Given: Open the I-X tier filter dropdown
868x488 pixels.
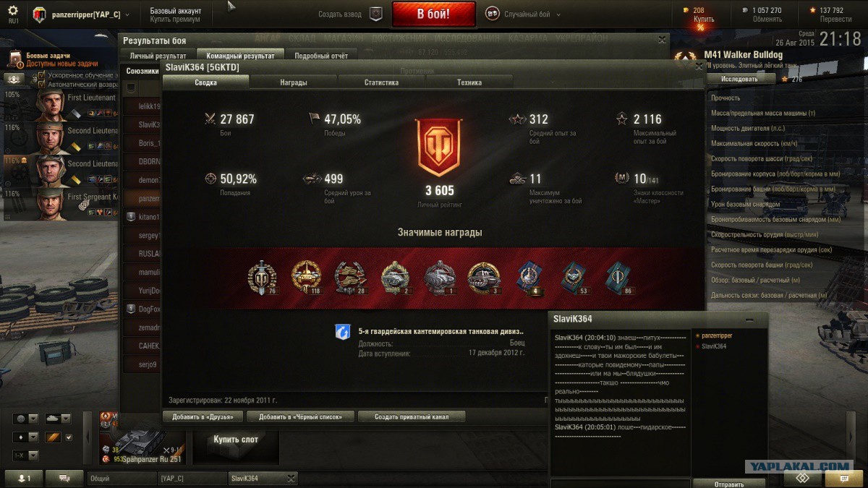Looking at the screenshot, I should pyautogui.click(x=26, y=456).
